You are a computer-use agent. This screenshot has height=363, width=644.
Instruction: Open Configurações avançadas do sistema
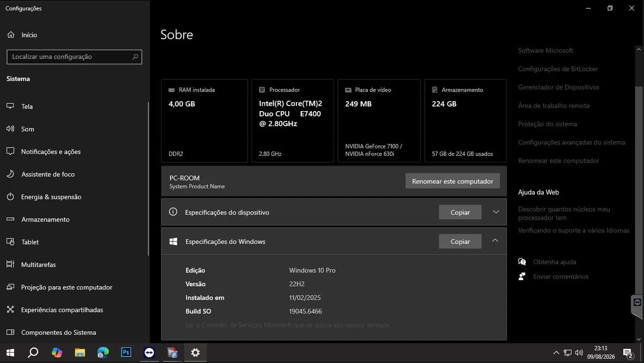pyautogui.click(x=572, y=142)
